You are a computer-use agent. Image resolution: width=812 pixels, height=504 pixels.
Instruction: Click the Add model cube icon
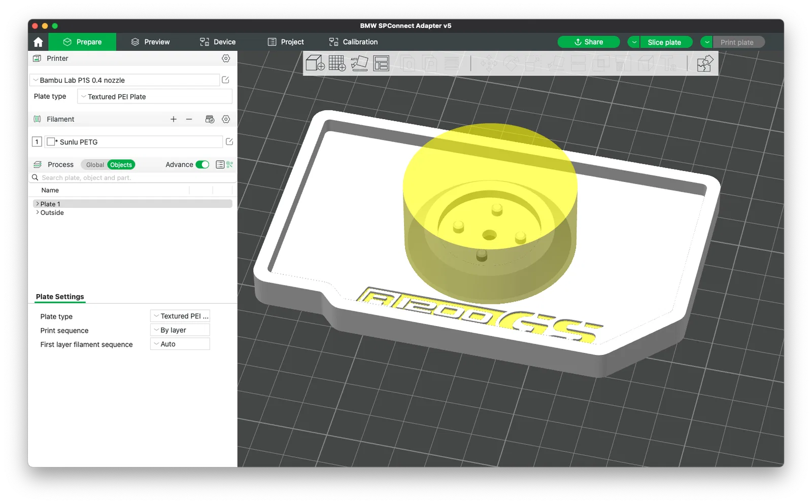click(x=315, y=63)
